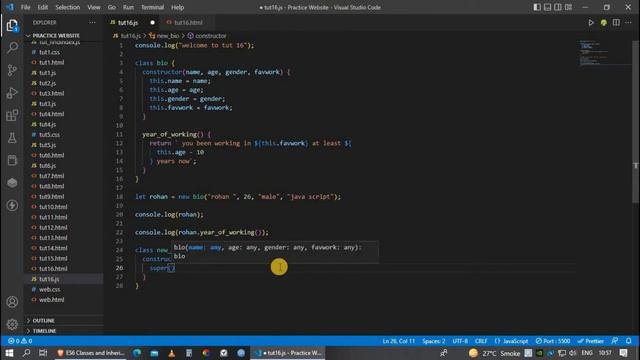Open Explorer panel ellipsis menu
The width and height of the screenshot is (640, 360).
coord(92,22)
